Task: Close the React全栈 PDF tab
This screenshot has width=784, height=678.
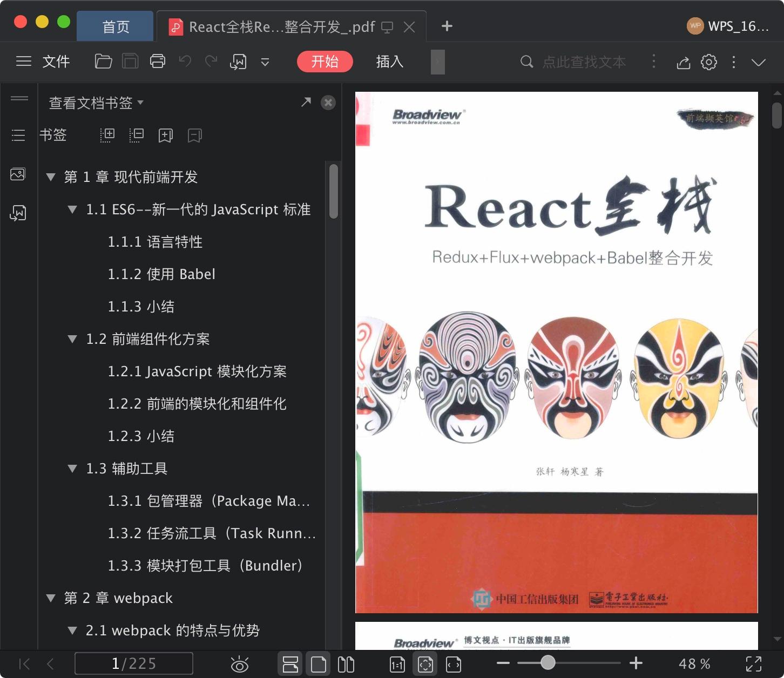Action: pyautogui.click(x=410, y=27)
